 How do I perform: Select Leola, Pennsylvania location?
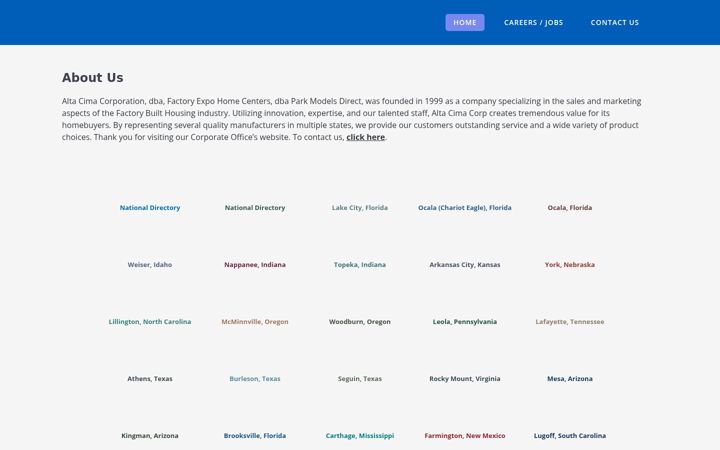pos(465,321)
